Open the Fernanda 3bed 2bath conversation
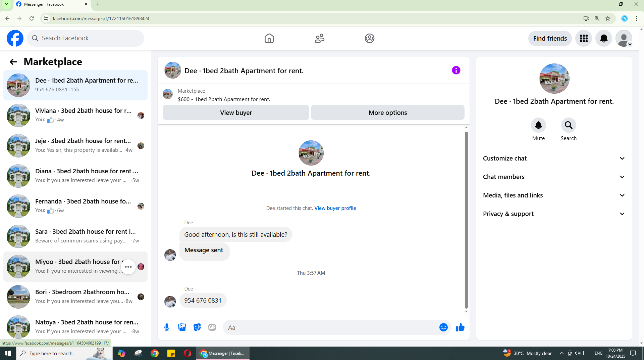The height and width of the screenshot is (360, 644). [75, 206]
